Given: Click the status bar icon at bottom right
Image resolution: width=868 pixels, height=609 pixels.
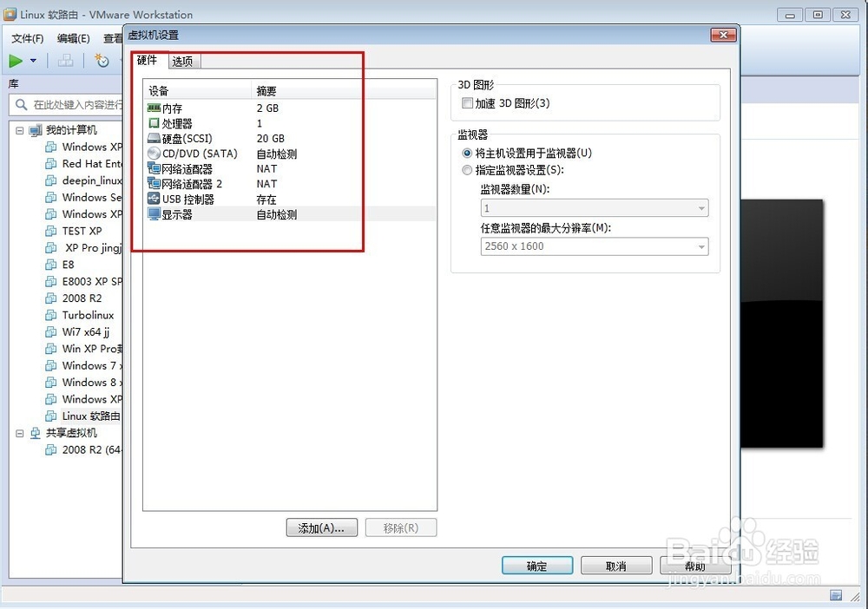Looking at the screenshot, I should click(837, 595).
